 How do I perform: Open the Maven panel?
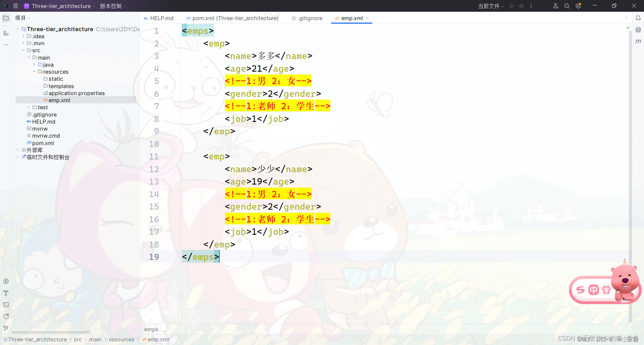pyautogui.click(x=639, y=41)
